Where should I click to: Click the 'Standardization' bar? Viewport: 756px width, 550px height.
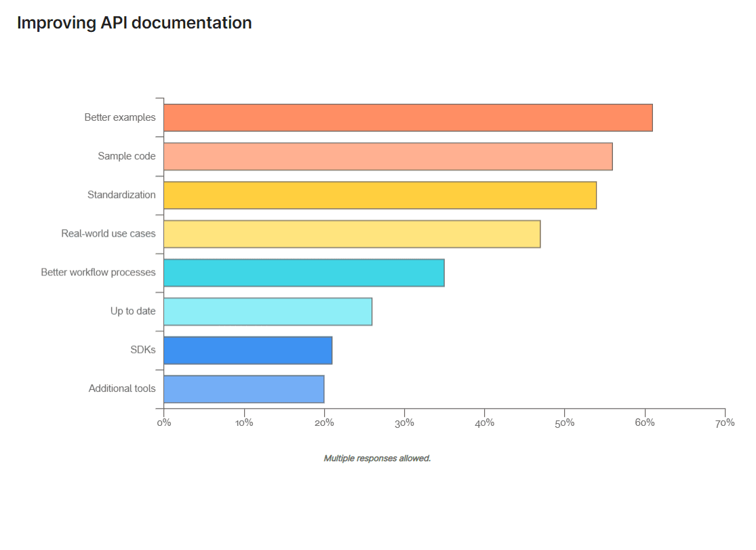[380, 195]
